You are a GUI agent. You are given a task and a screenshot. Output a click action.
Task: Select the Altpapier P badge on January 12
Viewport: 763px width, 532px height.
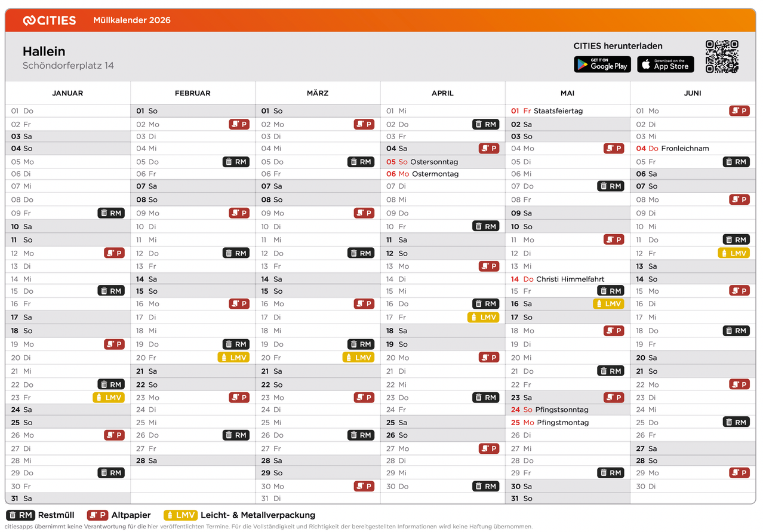tap(114, 253)
